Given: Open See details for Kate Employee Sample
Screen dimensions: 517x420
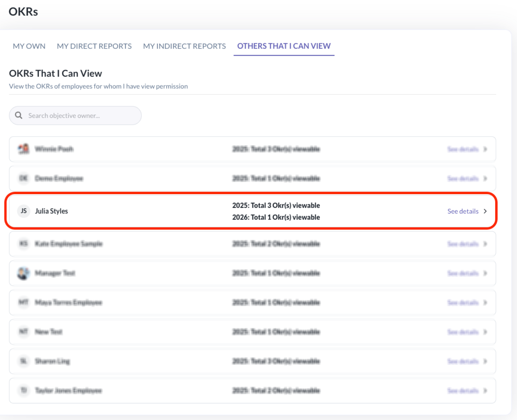Looking at the screenshot, I should tap(463, 244).
